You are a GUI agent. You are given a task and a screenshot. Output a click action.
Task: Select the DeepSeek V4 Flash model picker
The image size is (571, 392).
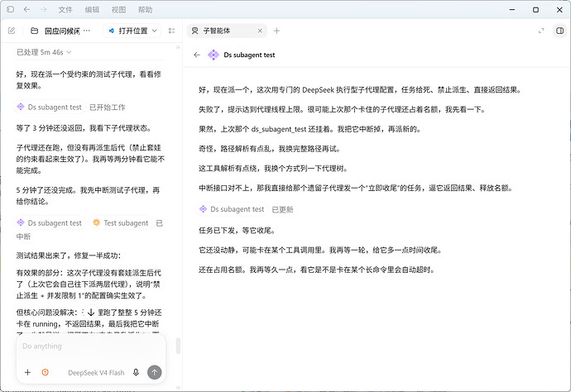pos(96,373)
